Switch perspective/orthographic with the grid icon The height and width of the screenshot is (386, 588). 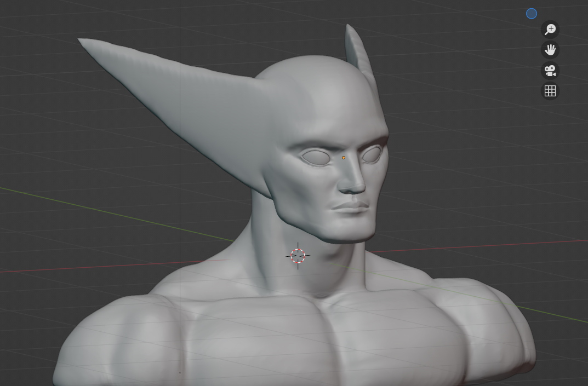pos(550,91)
